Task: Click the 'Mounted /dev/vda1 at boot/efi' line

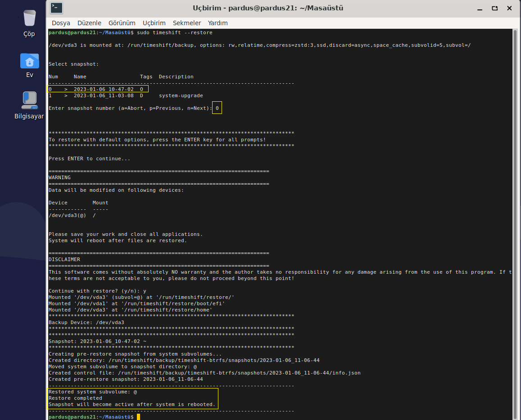Action: click(136, 303)
